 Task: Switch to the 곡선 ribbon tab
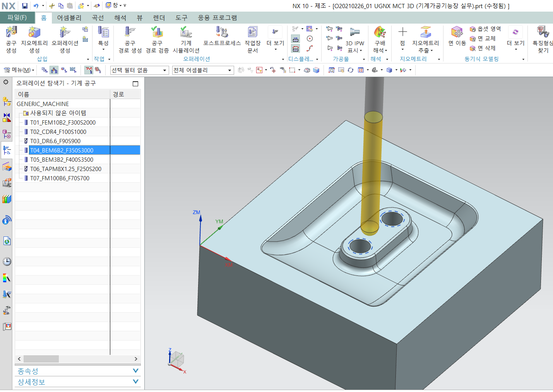(98, 18)
